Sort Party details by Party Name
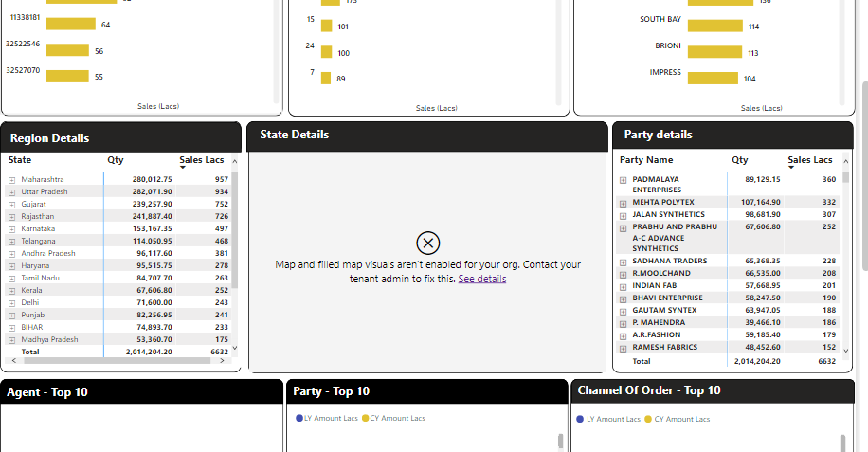 (x=646, y=160)
